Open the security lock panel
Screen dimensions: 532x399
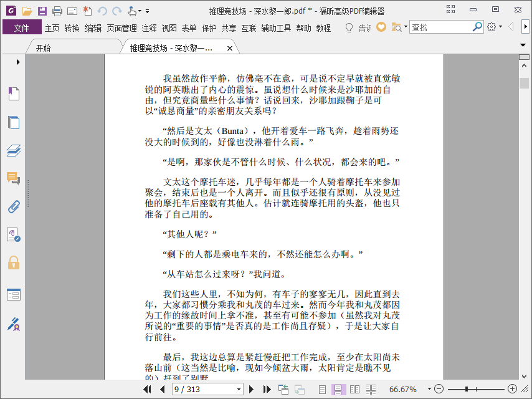coord(14,263)
